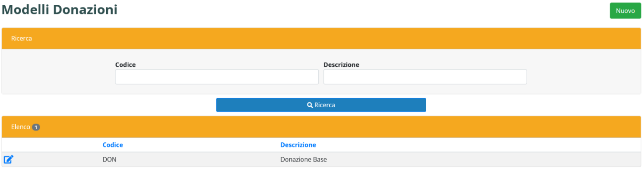Screen dimensions: 644x169
Task: Sort list by Descrizione column header
Action: (x=298, y=145)
